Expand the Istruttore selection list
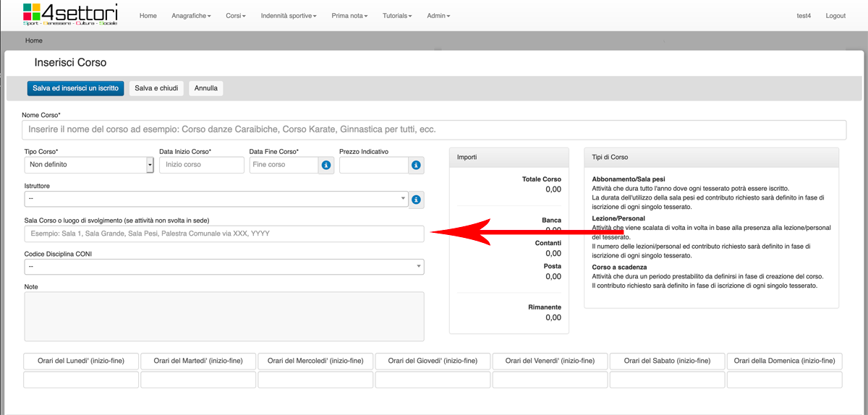868x415 pixels. pos(216,200)
